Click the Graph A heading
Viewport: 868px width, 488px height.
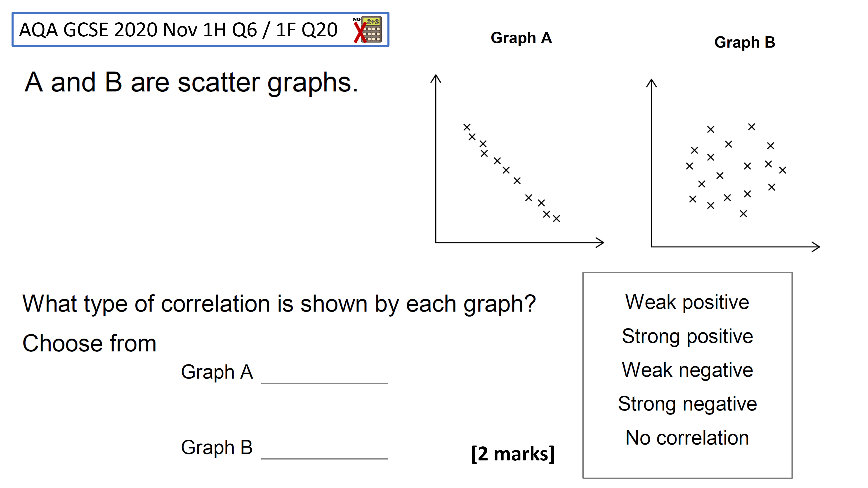pos(521,38)
